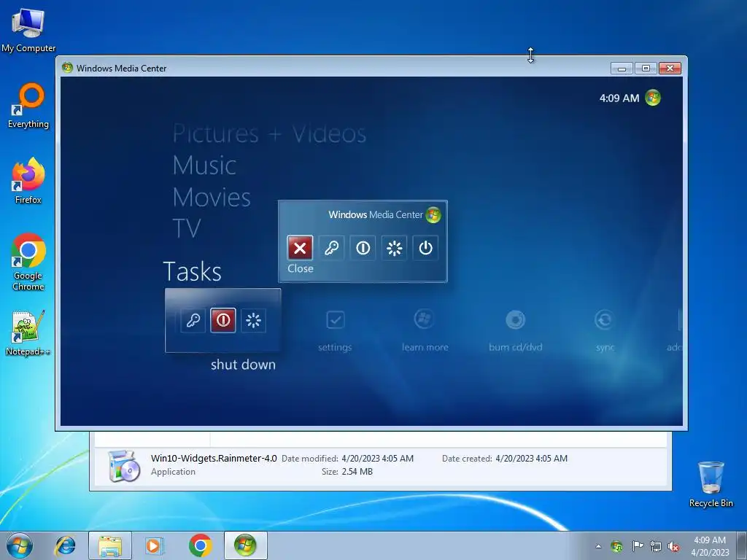747x560 pixels.
Task: Click the restart spinner icon in the shutdown popup
Action: pos(395,248)
